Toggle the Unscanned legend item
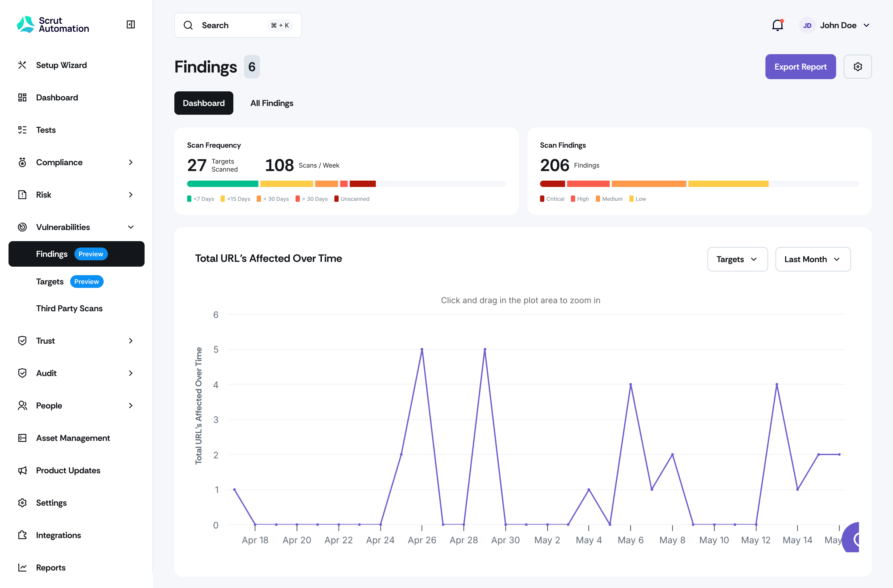The image size is (893, 588). (352, 199)
